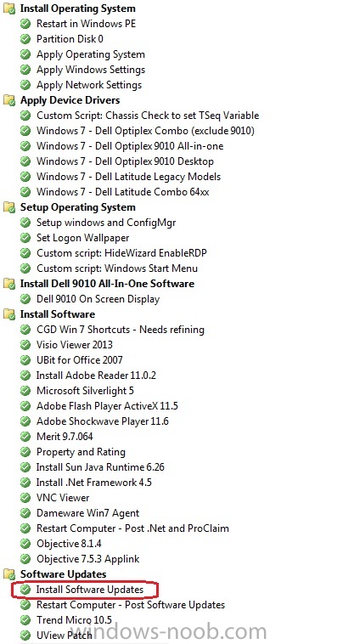Screen dimensions: 337x644
Task: Select the Restart in Windows PE step
Action: pos(87,24)
